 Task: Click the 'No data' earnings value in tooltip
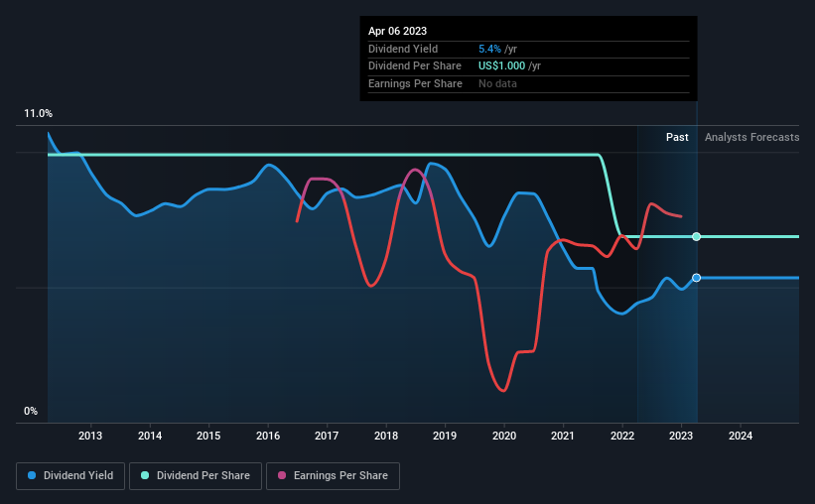click(497, 83)
